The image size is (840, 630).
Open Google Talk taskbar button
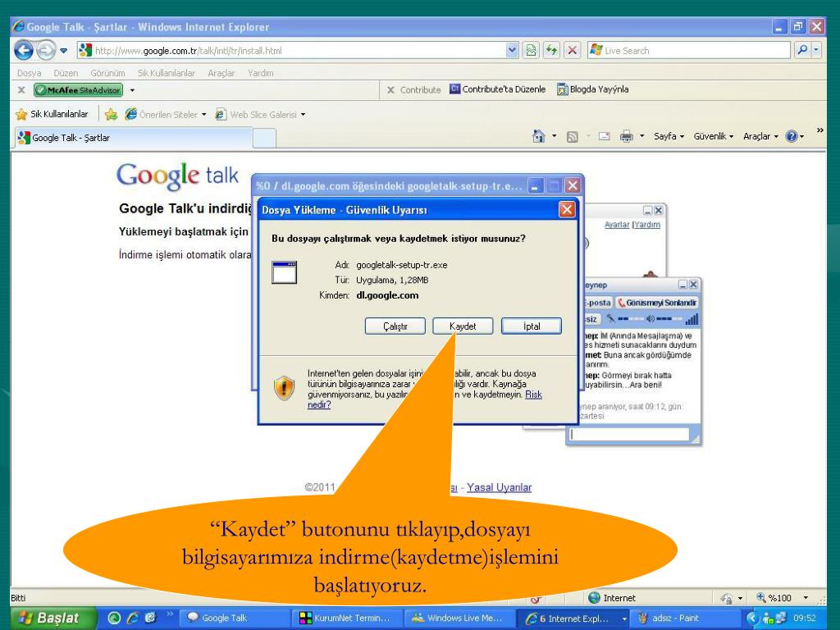pyautogui.click(x=235, y=618)
